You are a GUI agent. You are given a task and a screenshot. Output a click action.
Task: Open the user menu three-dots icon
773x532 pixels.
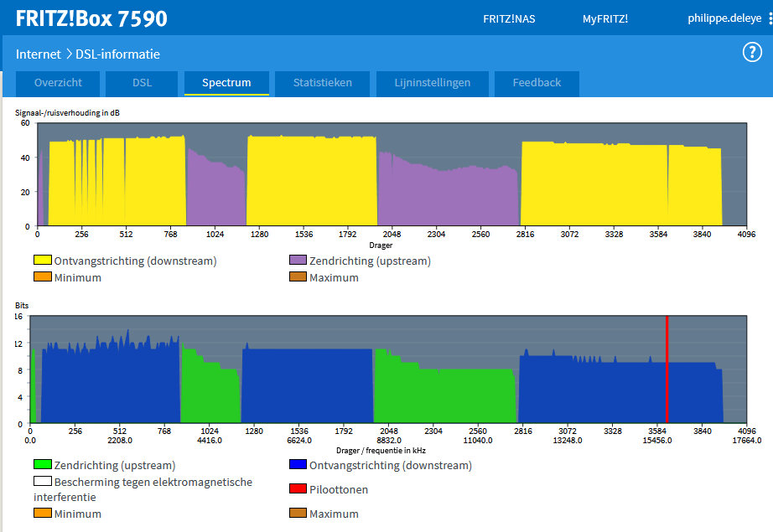click(770, 18)
